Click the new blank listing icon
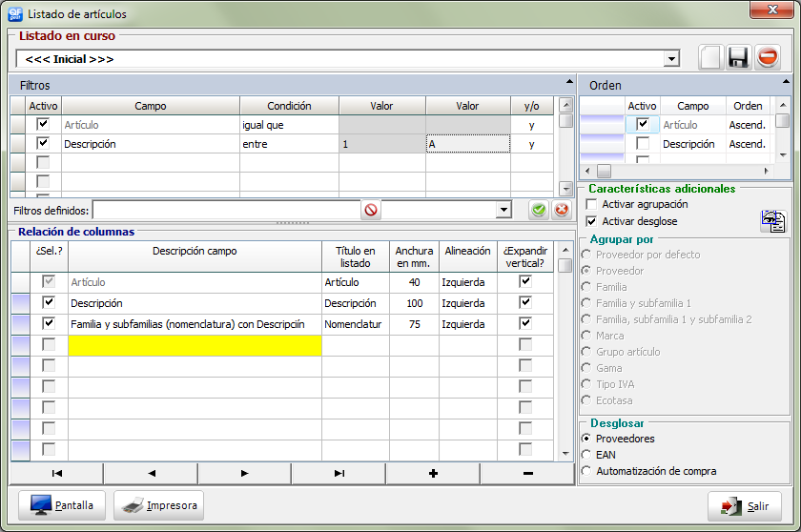The image size is (801, 532). (710, 56)
